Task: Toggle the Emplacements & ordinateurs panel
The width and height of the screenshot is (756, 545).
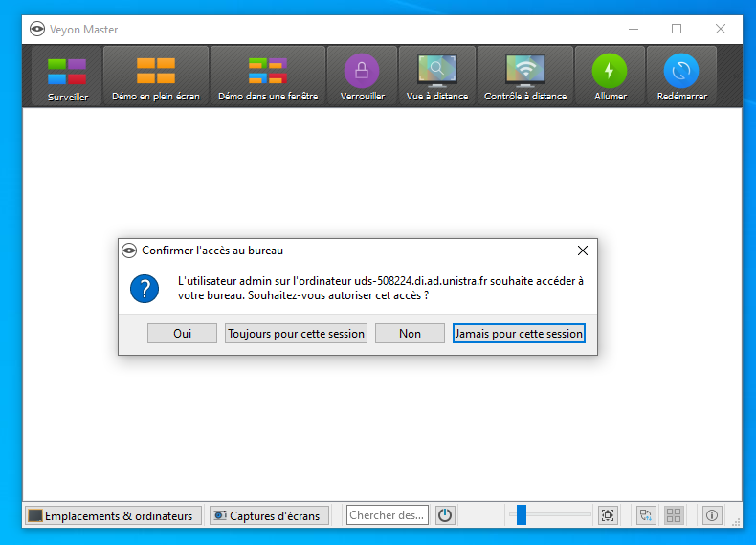Action: (x=113, y=515)
